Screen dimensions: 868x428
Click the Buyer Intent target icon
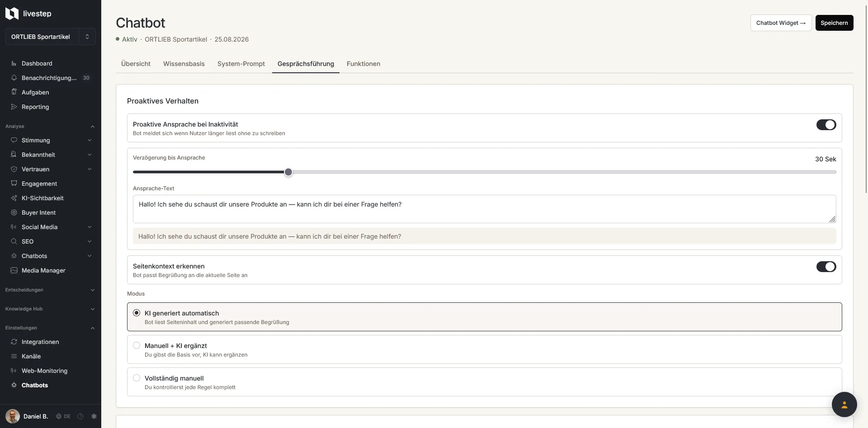[14, 212]
